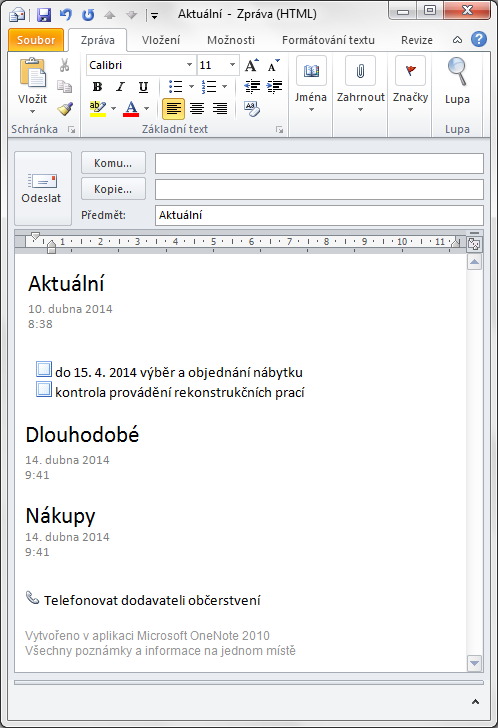Open the Lupa zoom magnifier
This screenshot has width=498, height=728.
tap(457, 80)
